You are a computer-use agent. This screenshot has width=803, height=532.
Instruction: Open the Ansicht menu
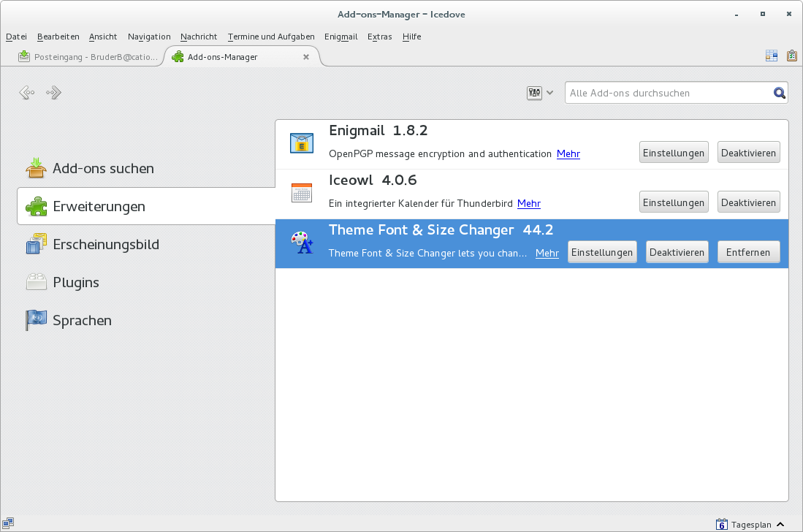click(x=103, y=37)
